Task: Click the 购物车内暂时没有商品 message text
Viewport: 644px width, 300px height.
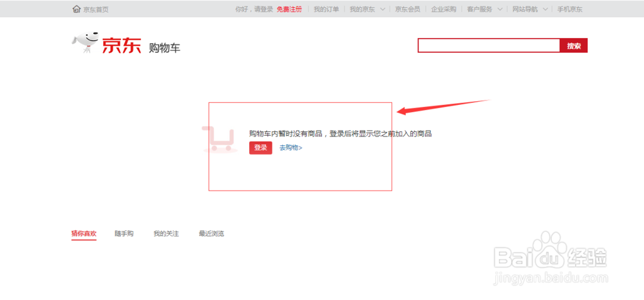Action: (x=341, y=134)
